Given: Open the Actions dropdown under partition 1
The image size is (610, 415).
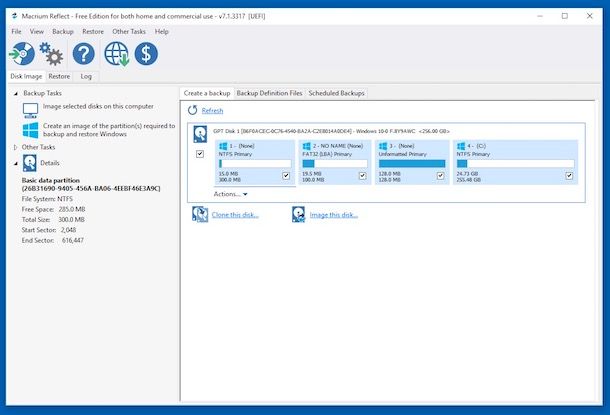Looking at the screenshot, I should coord(230,194).
